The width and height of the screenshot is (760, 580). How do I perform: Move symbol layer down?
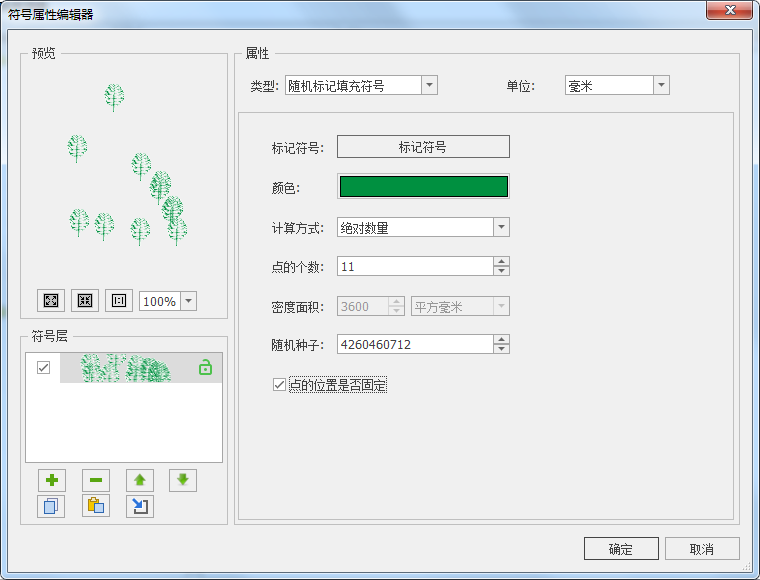(x=183, y=480)
